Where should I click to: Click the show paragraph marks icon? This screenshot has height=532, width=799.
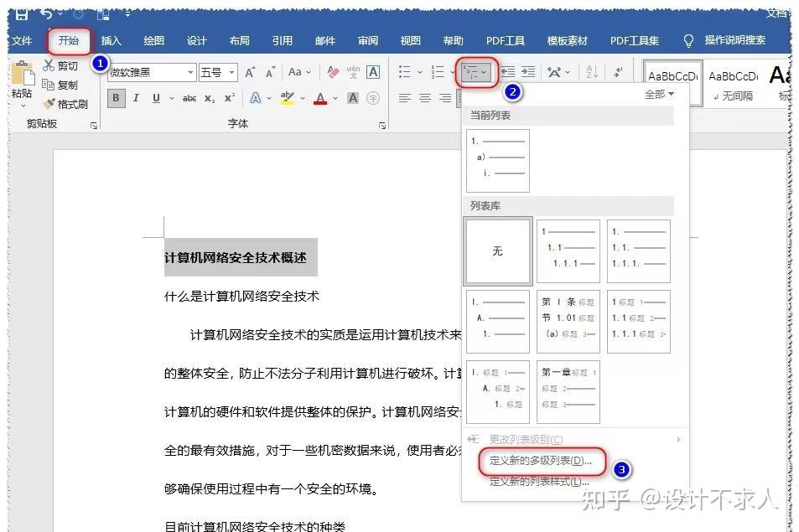point(618,72)
